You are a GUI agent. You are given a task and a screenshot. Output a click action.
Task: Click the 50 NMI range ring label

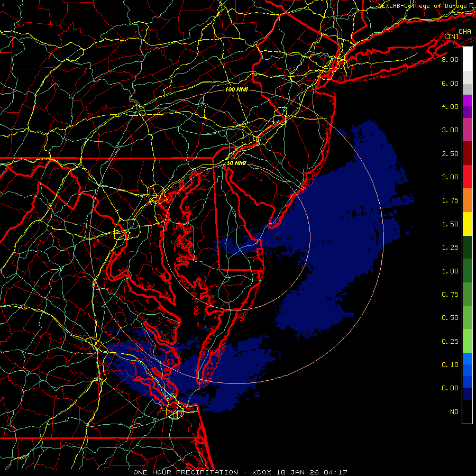pyautogui.click(x=236, y=163)
